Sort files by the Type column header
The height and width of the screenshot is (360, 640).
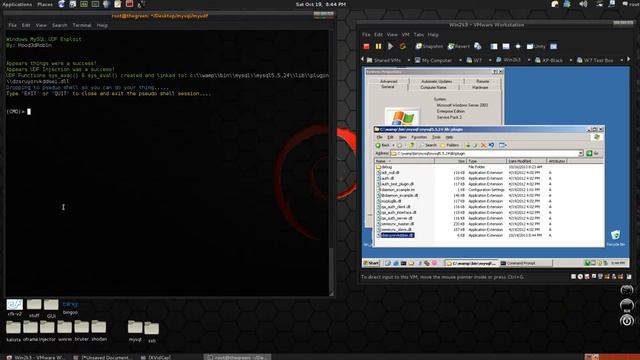click(x=487, y=161)
